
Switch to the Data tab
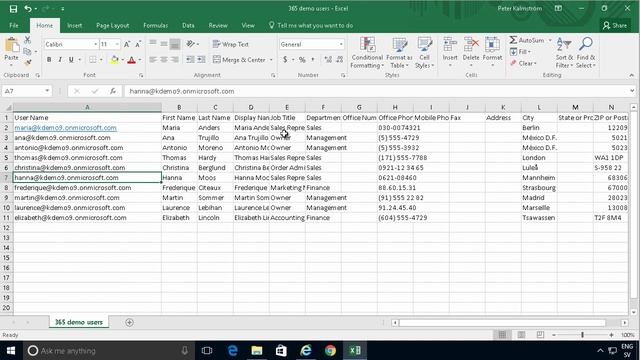point(188,25)
